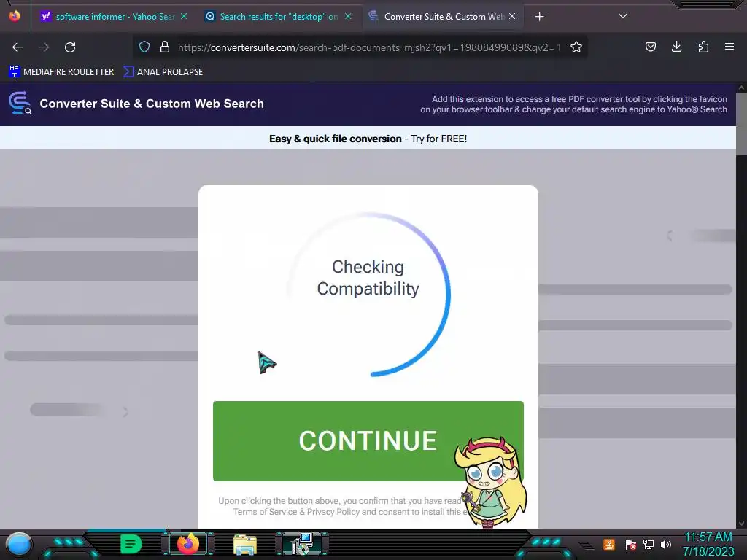The width and height of the screenshot is (747, 560).
Task: Click the scrollbar up arrow
Action: click(741, 87)
